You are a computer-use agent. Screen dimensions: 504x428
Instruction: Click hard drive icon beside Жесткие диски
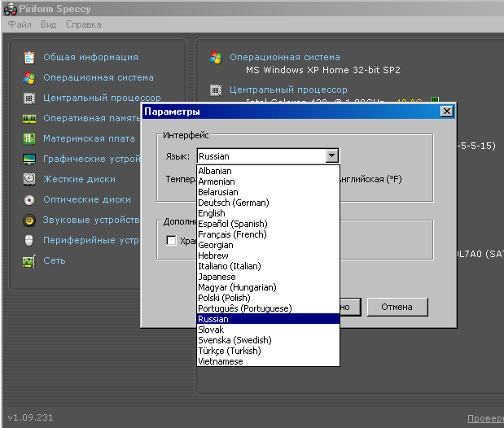29,179
